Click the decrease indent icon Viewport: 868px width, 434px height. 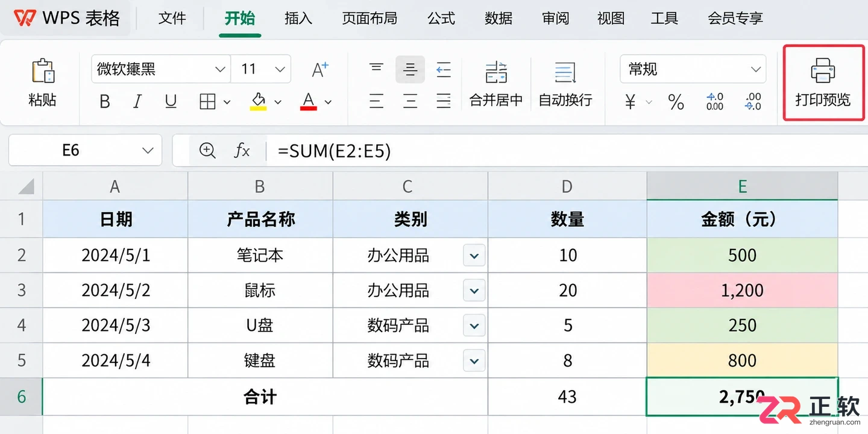(444, 69)
